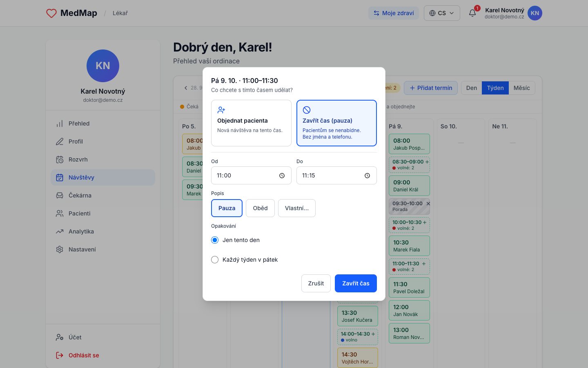Click the Čekárna sofa icon
This screenshot has width=588, height=368.
(x=60, y=195)
